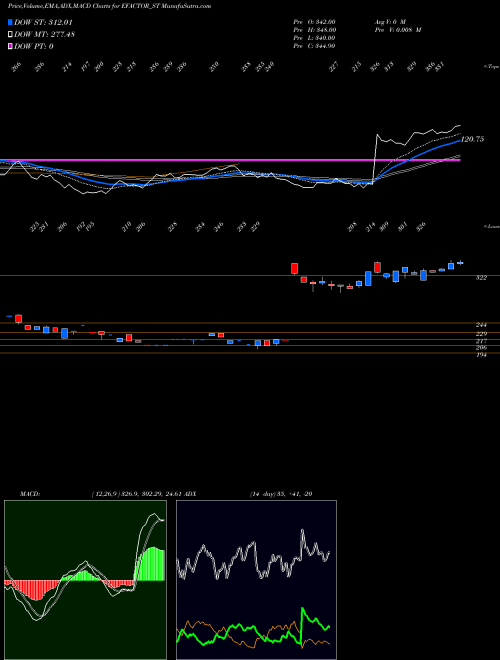
Task: Click the Pre H: 348.00 value
Action: (314, 29)
